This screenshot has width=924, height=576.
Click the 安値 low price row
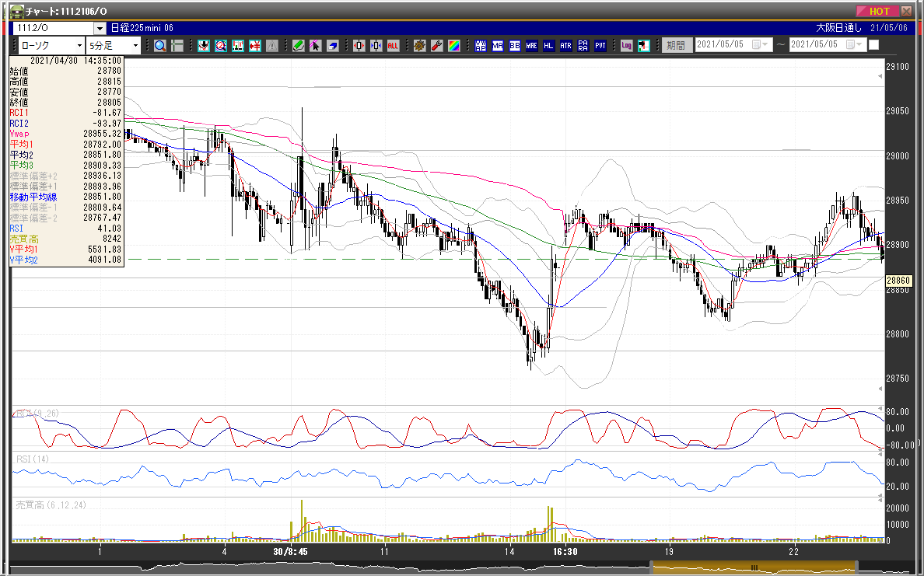pyautogui.click(x=66, y=92)
